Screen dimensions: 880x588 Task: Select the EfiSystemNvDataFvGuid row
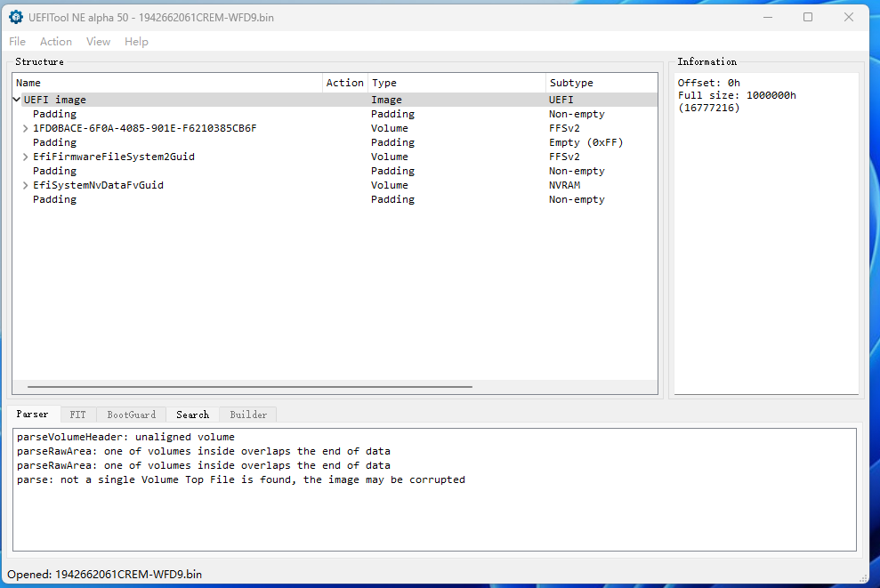coord(335,185)
